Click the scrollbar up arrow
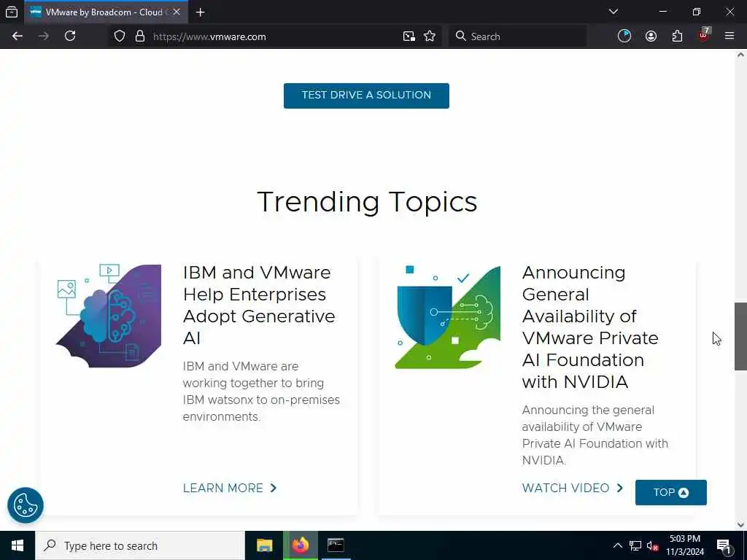Viewport: 747px width, 560px height. (x=740, y=55)
